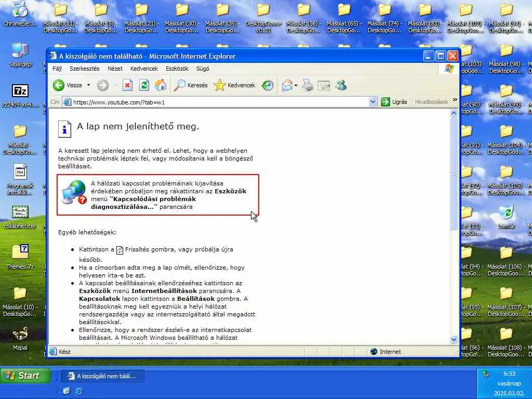The height and width of the screenshot is (399, 532).
Task: Click the Kész status bar text
Action: (64, 352)
